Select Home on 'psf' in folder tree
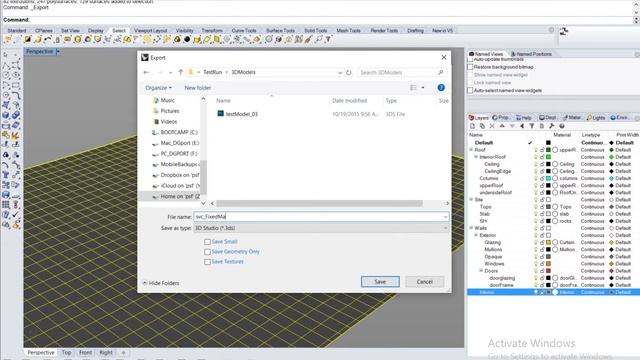Image resolution: width=640 pixels, height=360 pixels. coord(175,196)
